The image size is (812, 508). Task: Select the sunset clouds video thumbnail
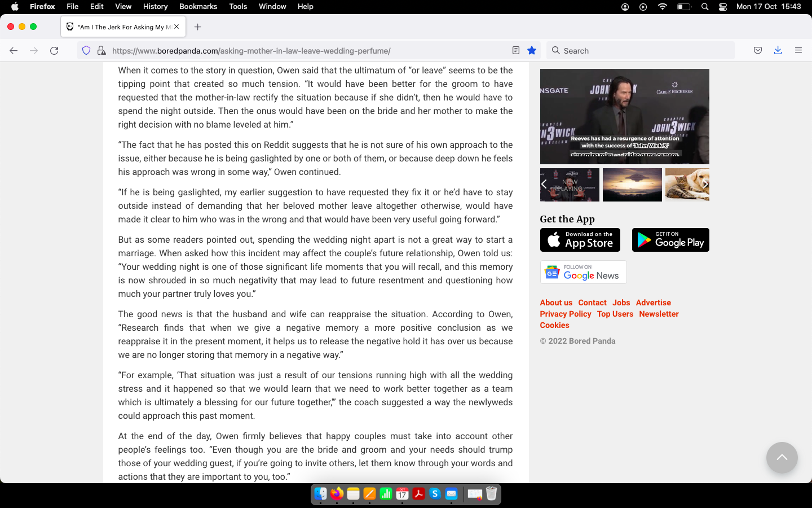632,185
